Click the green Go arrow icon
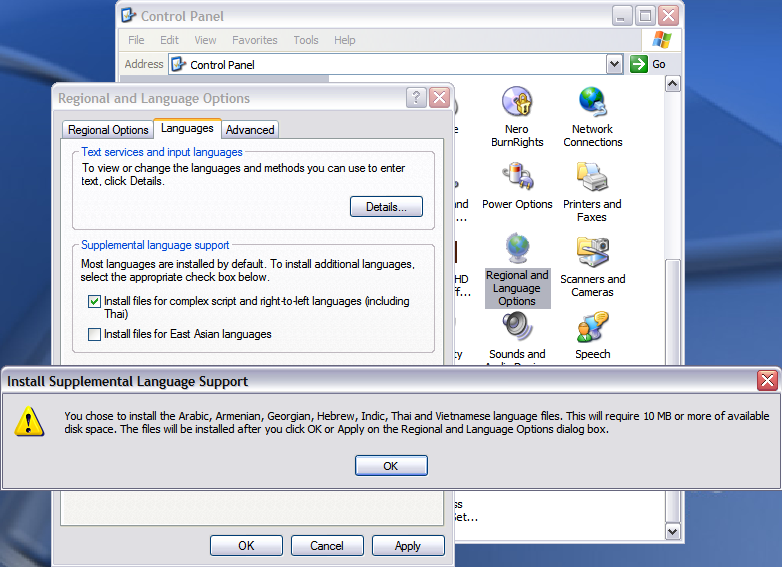The width and height of the screenshot is (782, 567). (x=638, y=64)
